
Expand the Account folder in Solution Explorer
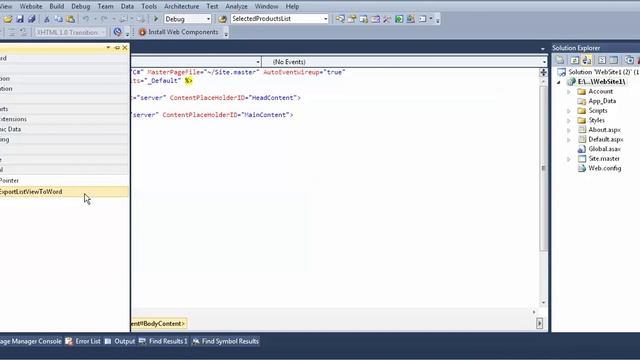click(569, 92)
